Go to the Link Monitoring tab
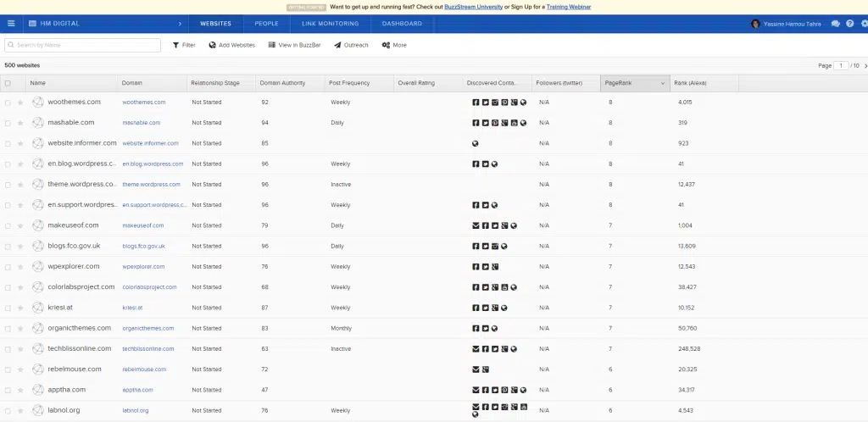This screenshot has width=868, height=422. pos(330,24)
